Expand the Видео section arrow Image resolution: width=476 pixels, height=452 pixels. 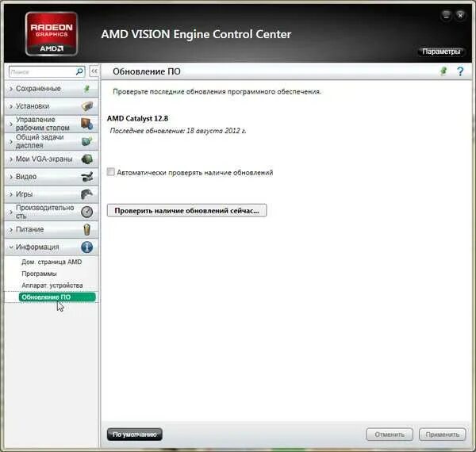11,177
